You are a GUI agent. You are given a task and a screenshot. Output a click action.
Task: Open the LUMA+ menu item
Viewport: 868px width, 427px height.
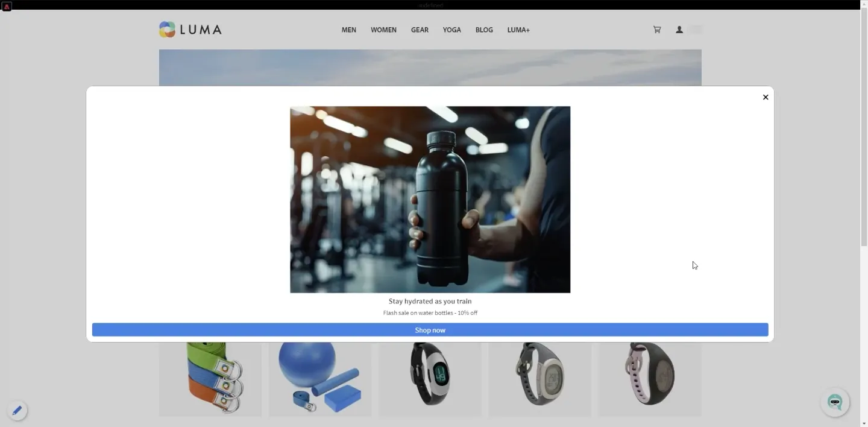tap(518, 30)
